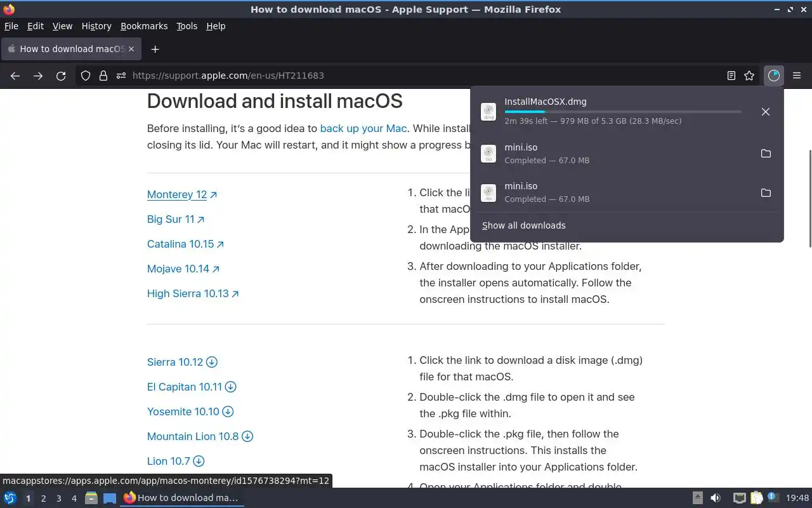This screenshot has height=508, width=812.
Task: Show site security padlock information
Action: (103, 76)
